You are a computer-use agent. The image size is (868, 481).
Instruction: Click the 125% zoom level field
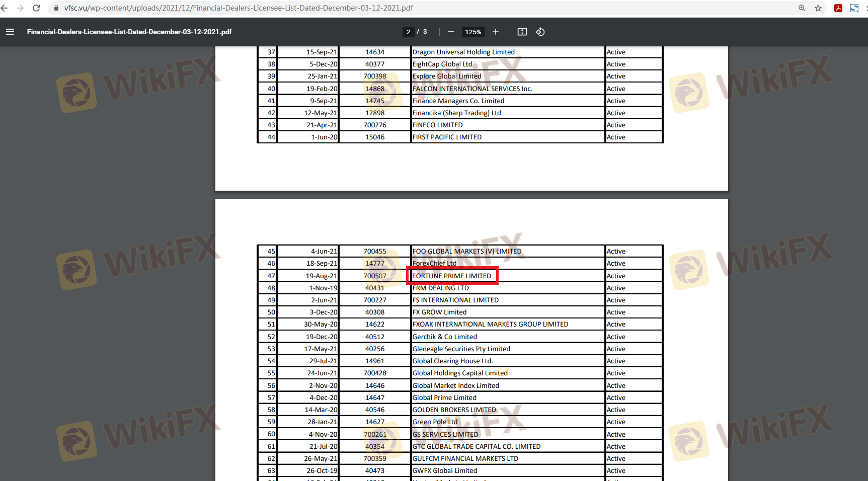[473, 32]
